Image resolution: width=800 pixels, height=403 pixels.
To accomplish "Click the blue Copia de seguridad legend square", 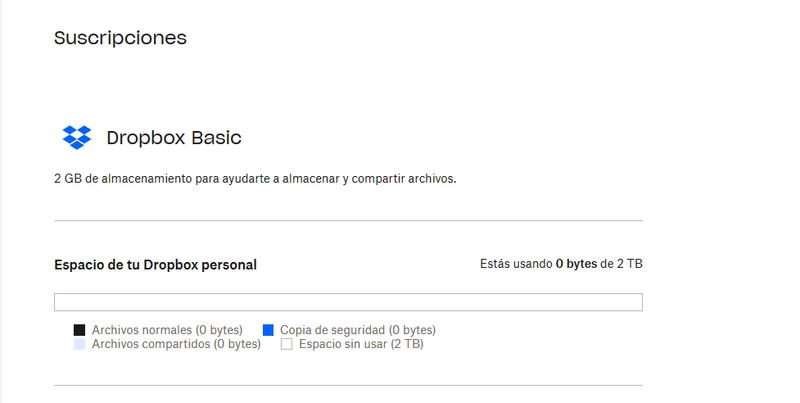I will point(268,330).
